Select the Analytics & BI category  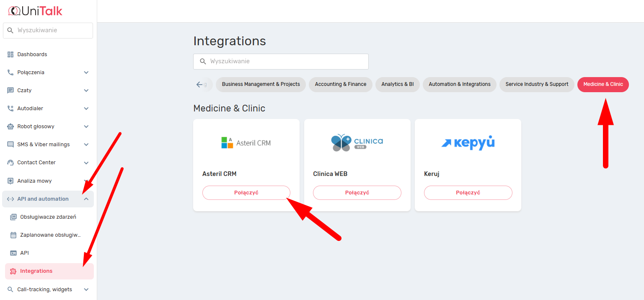tap(397, 84)
